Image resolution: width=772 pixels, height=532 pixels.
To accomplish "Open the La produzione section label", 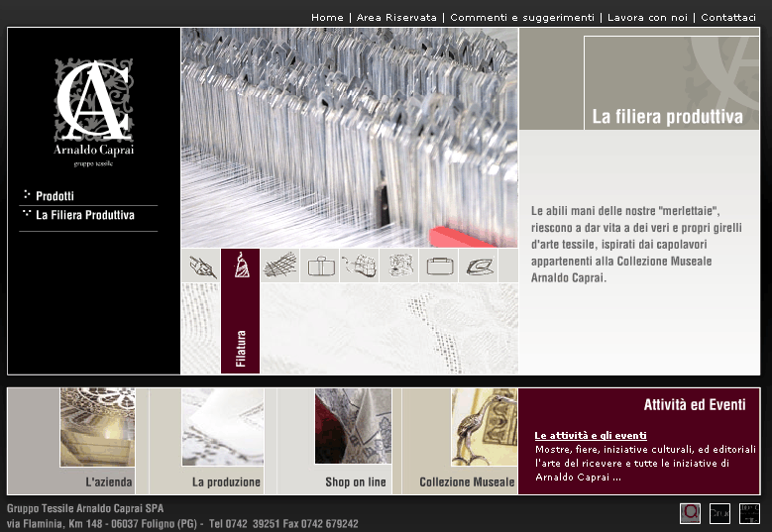I will click(226, 481).
